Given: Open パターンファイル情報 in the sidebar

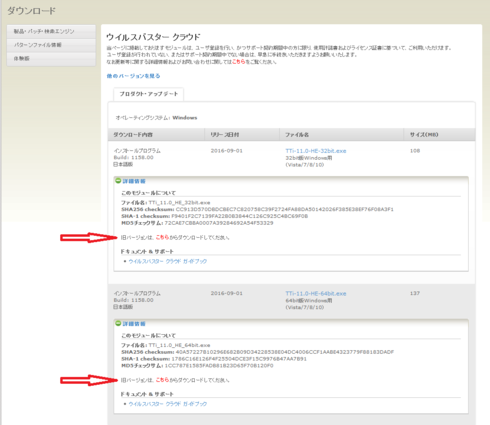Looking at the screenshot, I should tap(51, 45).
